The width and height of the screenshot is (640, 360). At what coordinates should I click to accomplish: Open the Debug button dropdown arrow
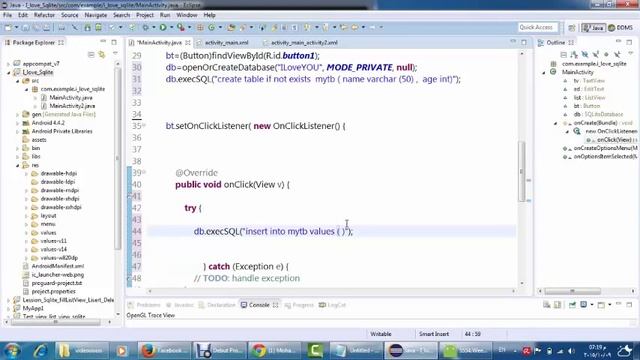(x=153, y=27)
